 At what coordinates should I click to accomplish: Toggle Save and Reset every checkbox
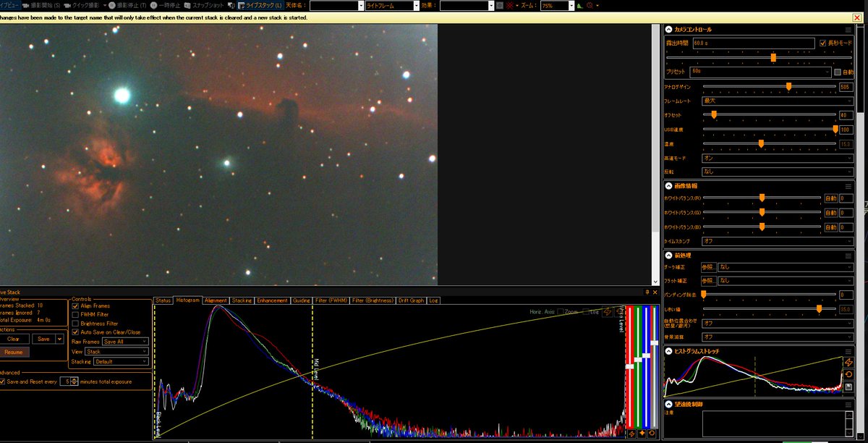[x=3, y=381]
